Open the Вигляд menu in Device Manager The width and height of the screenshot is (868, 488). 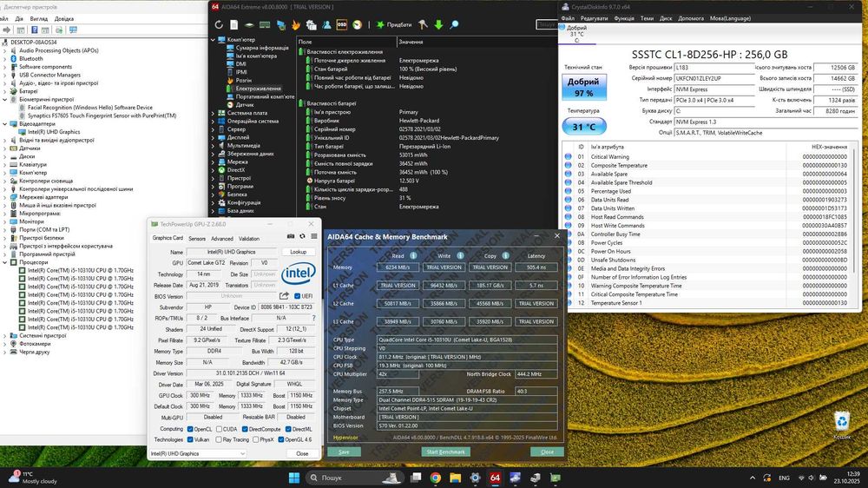pyautogui.click(x=39, y=19)
